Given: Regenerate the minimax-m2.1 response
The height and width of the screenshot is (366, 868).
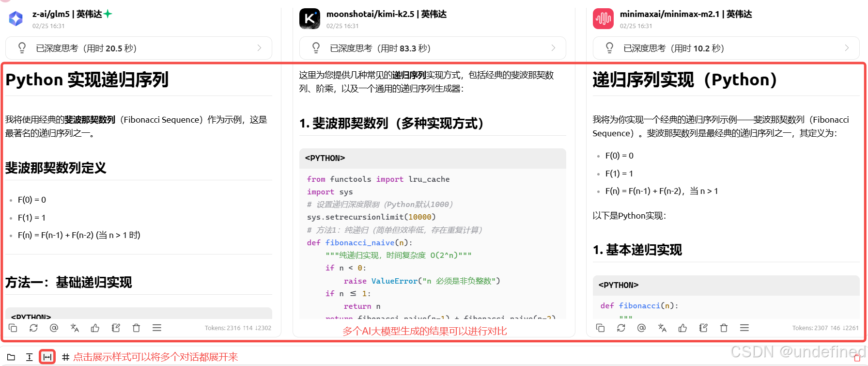Looking at the screenshot, I should [621, 328].
